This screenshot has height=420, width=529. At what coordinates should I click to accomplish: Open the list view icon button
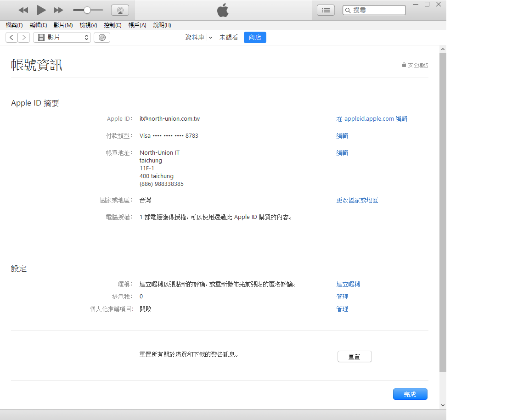pos(326,10)
